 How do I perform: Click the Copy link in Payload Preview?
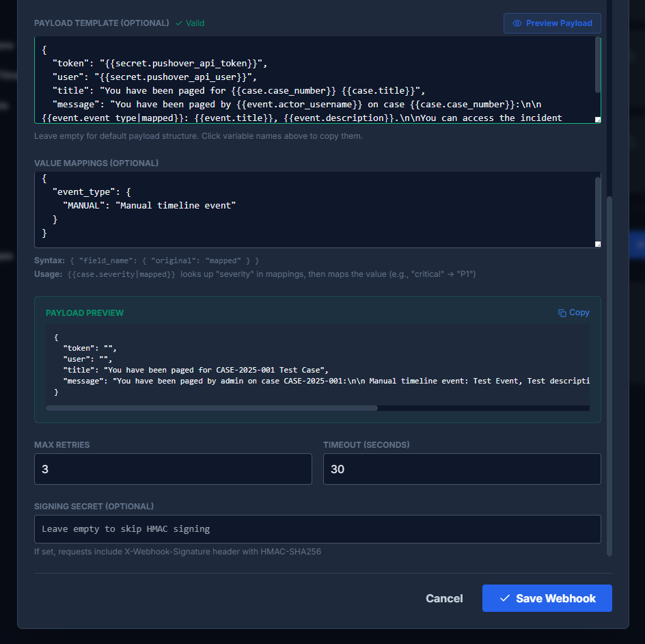click(x=574, y=312)
